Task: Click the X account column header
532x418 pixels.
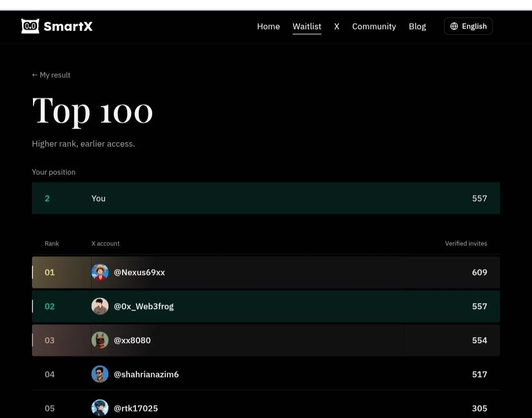Action: pyautogui.click(x=105, y=244)
